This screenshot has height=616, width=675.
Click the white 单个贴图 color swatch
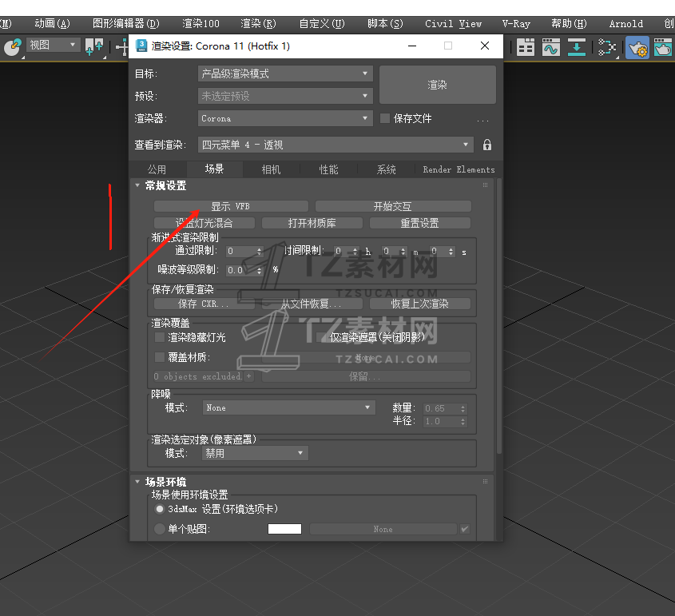284,529
